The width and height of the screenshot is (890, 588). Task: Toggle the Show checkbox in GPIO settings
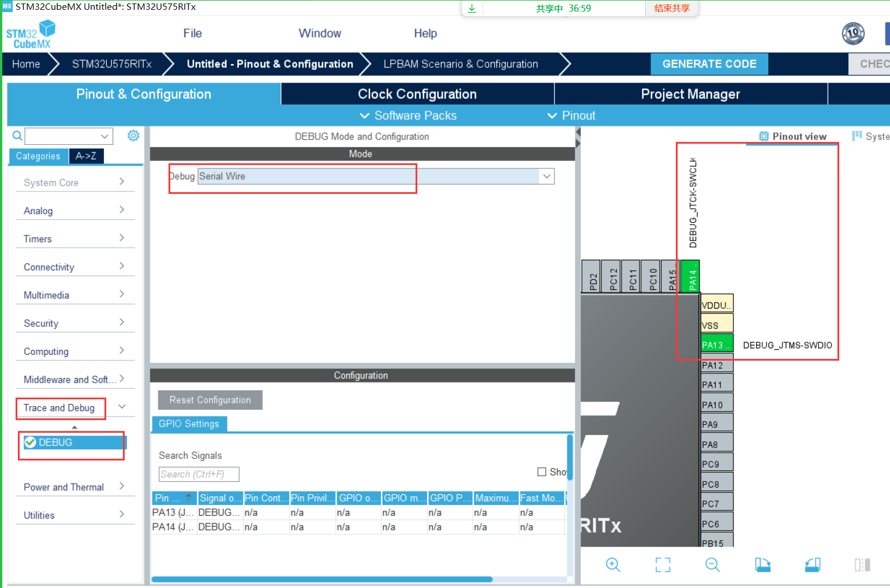(x=541, y=472)
